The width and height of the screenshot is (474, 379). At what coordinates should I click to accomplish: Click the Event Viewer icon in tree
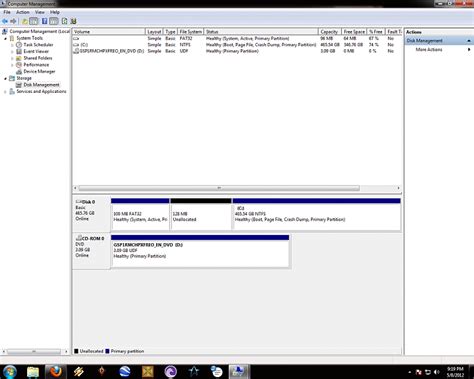[x=19, y=51]
